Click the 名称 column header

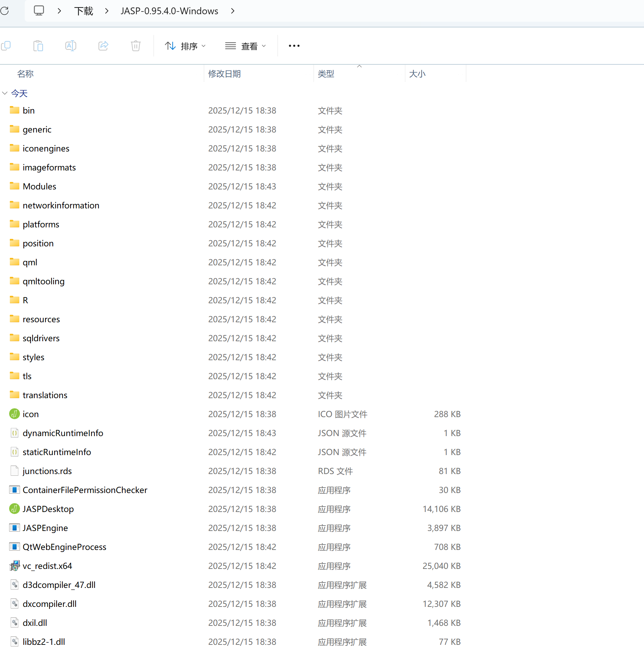[x=25, y=74]
